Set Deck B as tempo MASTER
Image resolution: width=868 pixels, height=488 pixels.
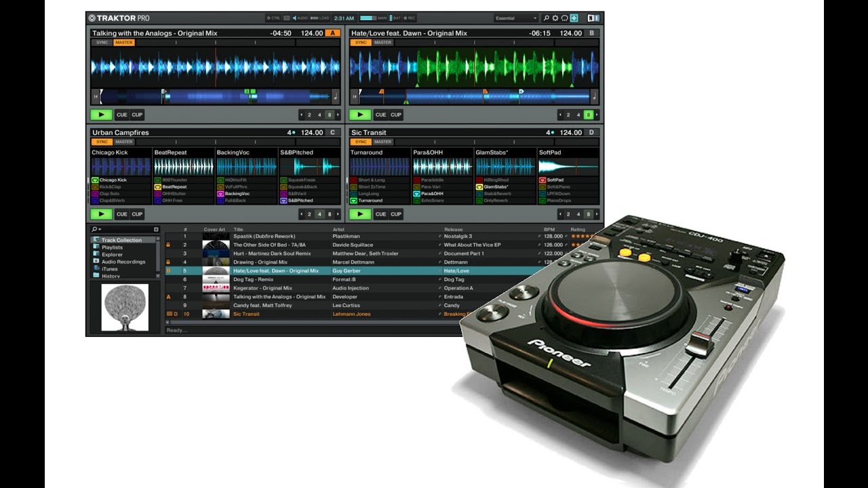pos(382,42)
